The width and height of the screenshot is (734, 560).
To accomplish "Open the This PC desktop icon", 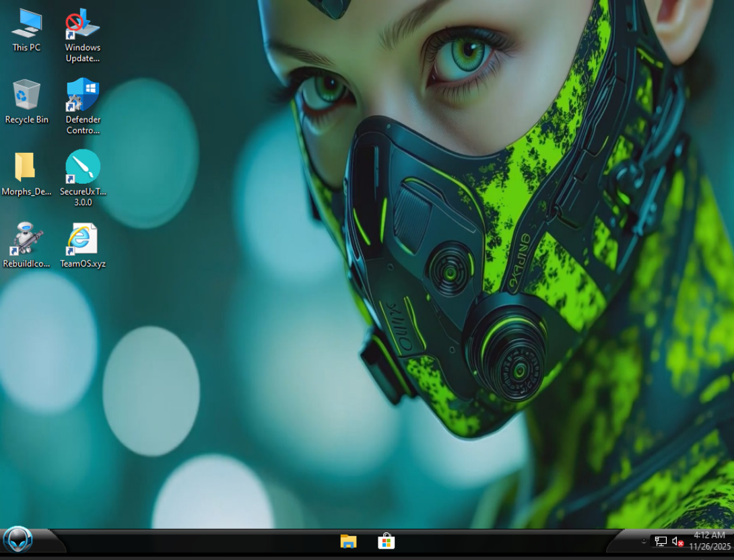I will pyautogui.click(x=27, y=30).
